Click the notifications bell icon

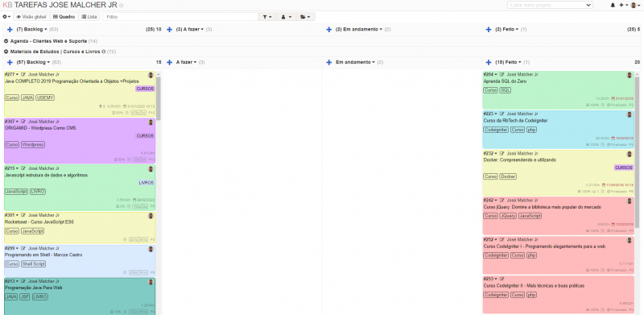(x=613, y=5)
